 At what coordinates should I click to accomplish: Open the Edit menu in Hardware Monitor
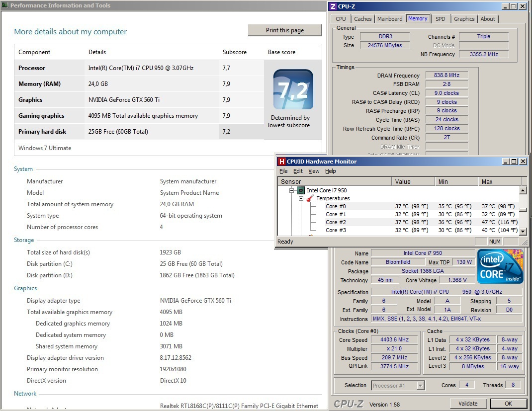[298, 171]
